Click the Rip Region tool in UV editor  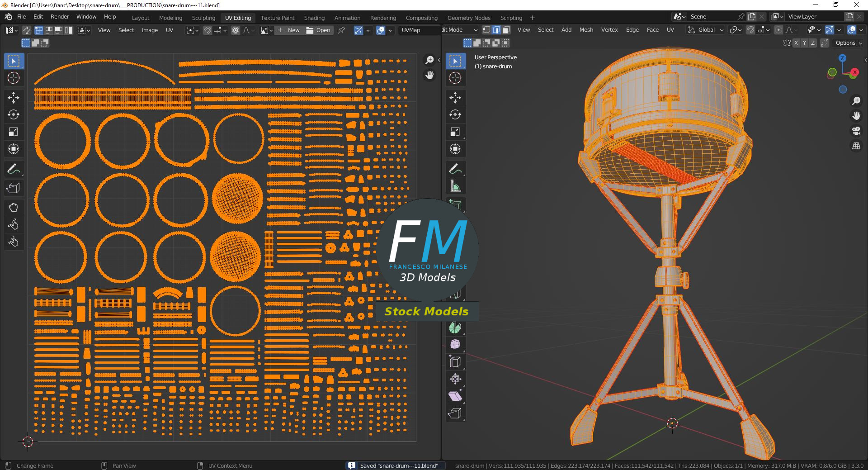pos(13,188)
